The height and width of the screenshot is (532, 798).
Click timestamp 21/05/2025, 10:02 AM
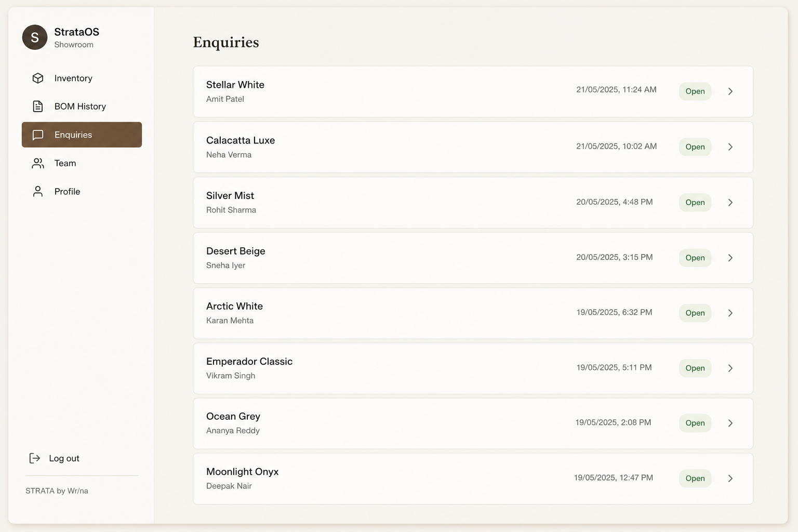click(616, 147)
